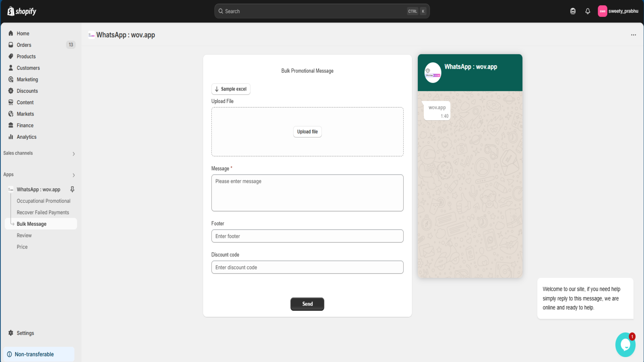This screenshot has width=644, height=362.
Task: Click the Settings gear icon
Action: [11, 333]
